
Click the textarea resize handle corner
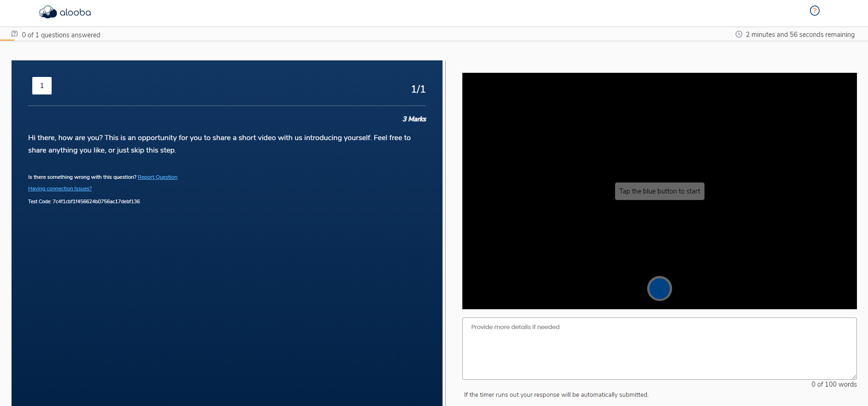(x=854, y=377)
